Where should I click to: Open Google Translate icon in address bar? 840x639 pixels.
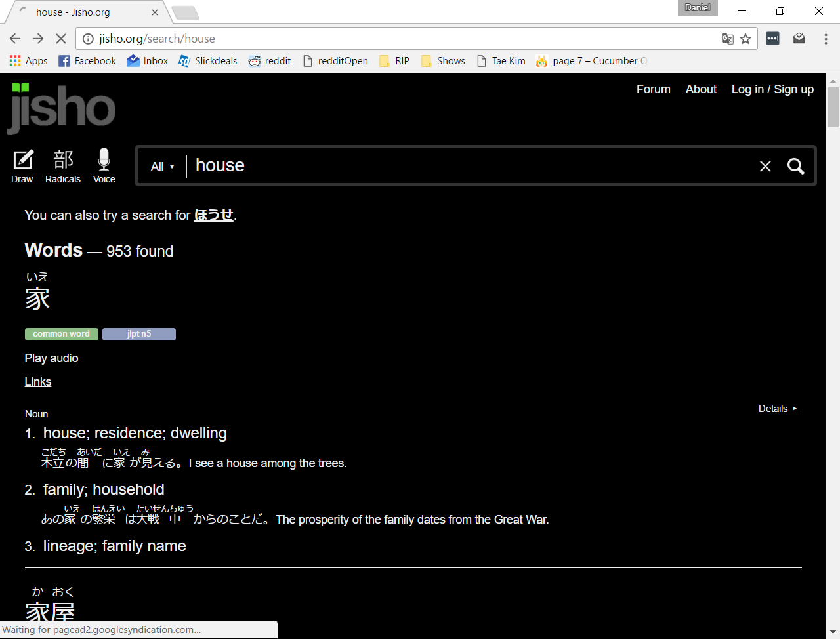click(727, 39)
